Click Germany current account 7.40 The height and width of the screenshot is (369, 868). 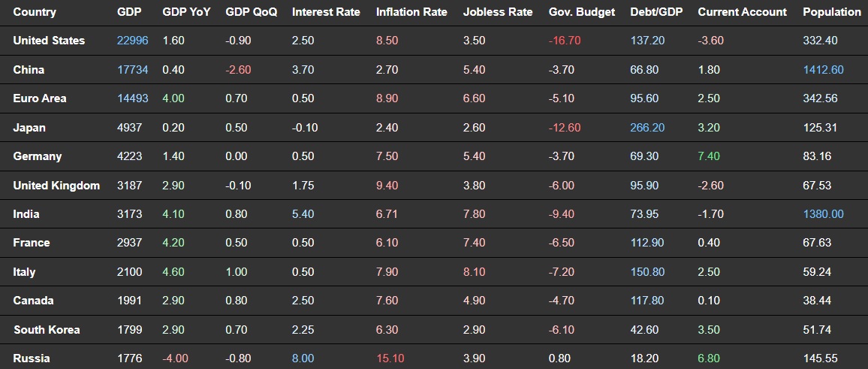coord(709,156)
